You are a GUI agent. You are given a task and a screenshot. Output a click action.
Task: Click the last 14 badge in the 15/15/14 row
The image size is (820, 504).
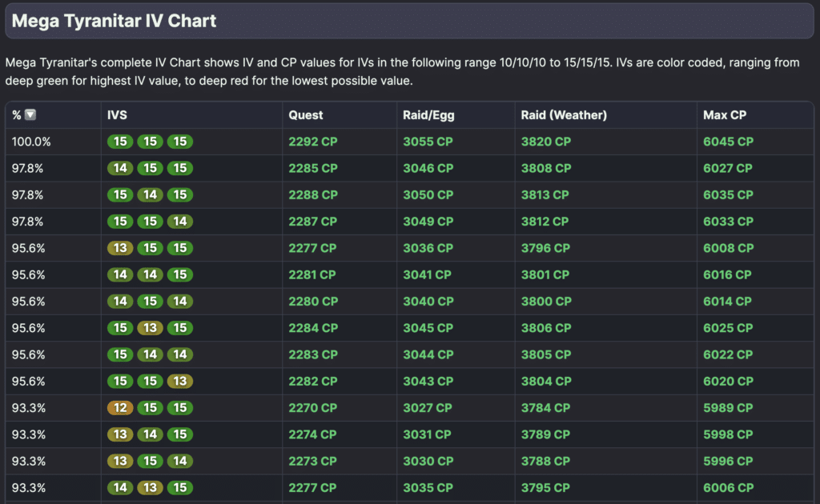pos(180,222)
